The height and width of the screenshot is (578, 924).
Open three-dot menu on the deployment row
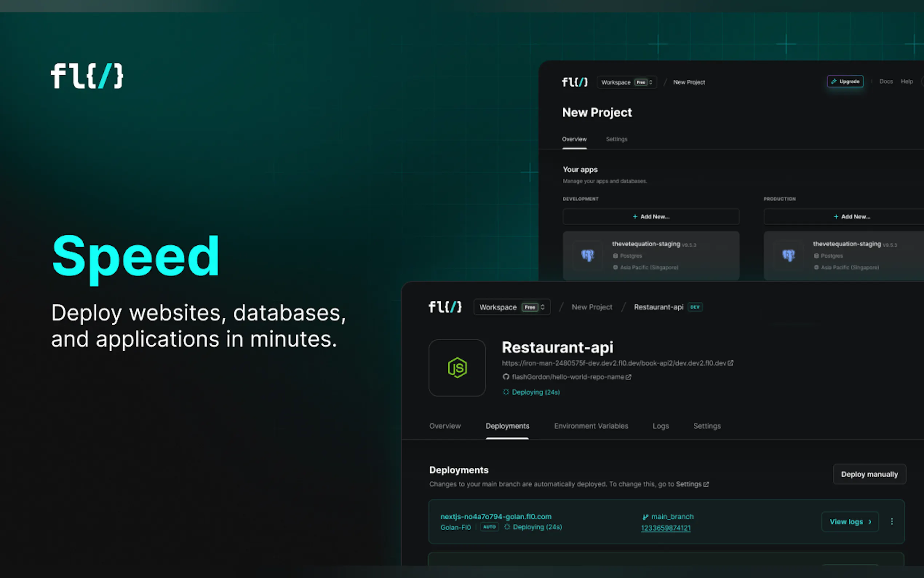[x=892, y=522]
